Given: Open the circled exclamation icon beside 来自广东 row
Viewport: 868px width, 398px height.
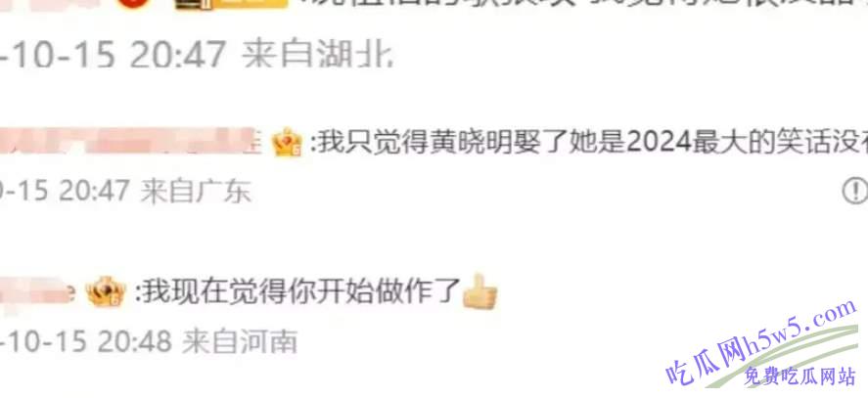Looking at the screenshot, I should click(854, 192).
